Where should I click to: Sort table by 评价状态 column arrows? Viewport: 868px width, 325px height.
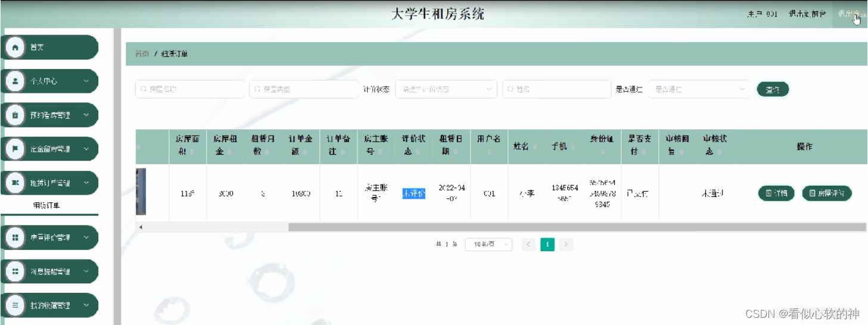click(418, 152)
